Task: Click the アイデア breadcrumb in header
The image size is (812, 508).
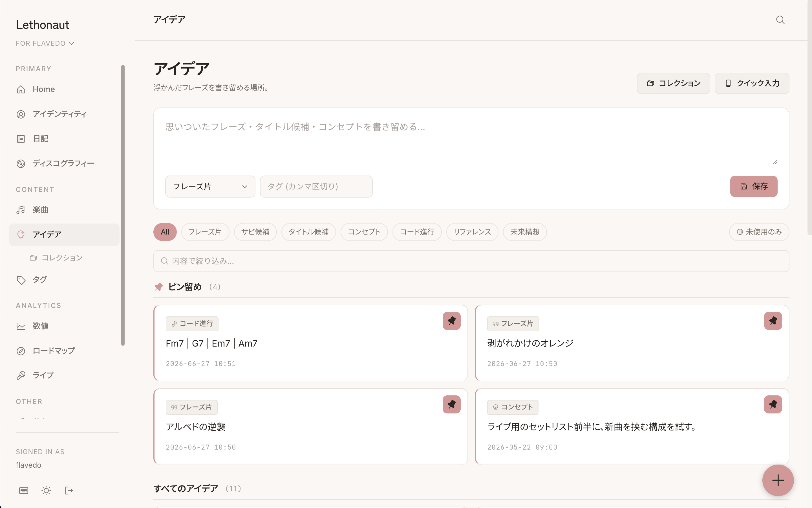Action: (x=169, y=20)
